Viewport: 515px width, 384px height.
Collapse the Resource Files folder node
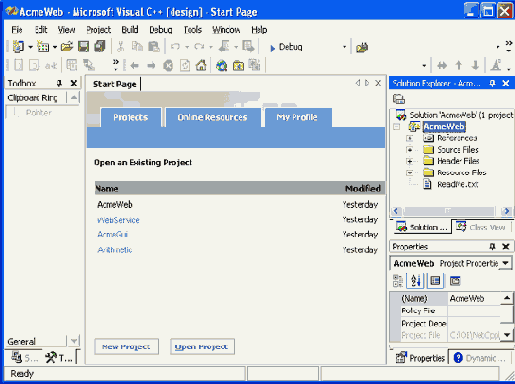(409, 173)
